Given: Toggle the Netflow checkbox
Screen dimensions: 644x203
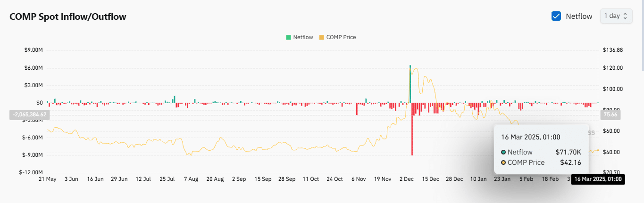Looking at the screenshot, I should [556, 16].
